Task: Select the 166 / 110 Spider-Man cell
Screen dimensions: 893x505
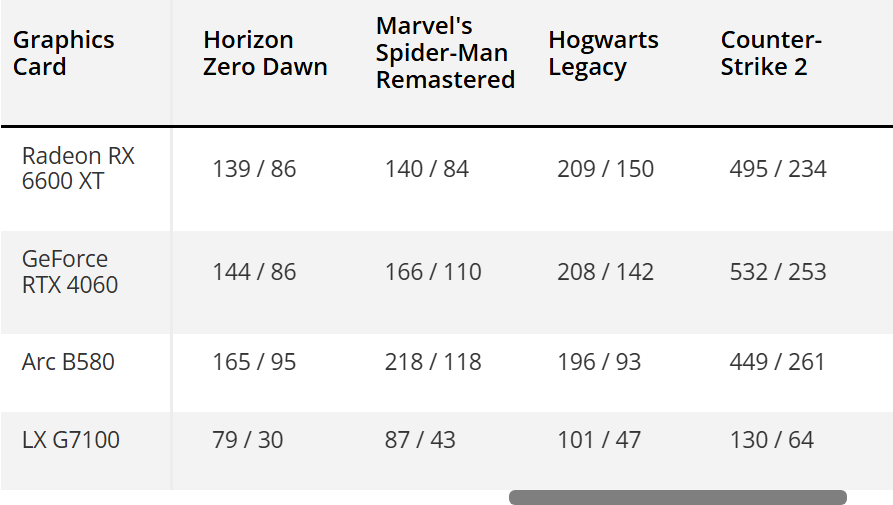Action: 433,272
